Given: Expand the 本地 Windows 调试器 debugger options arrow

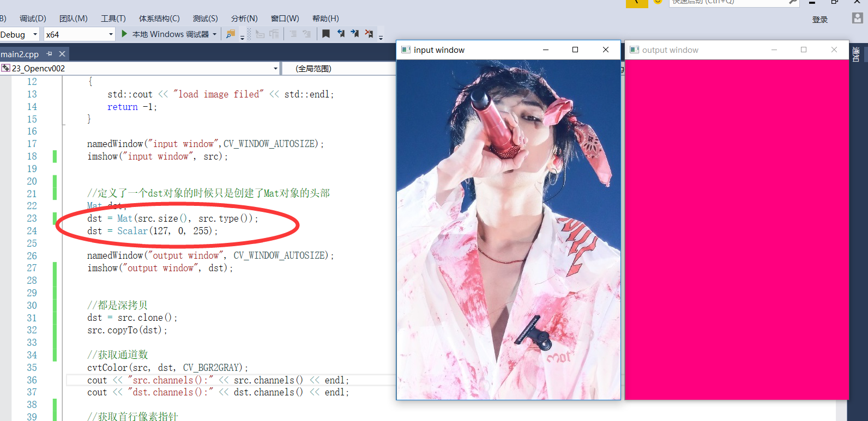Looking at the screenshot, I should click(215, 34).
